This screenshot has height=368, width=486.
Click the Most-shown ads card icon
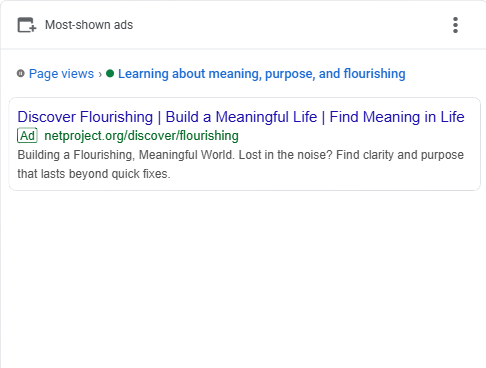(x=26, y=25)
